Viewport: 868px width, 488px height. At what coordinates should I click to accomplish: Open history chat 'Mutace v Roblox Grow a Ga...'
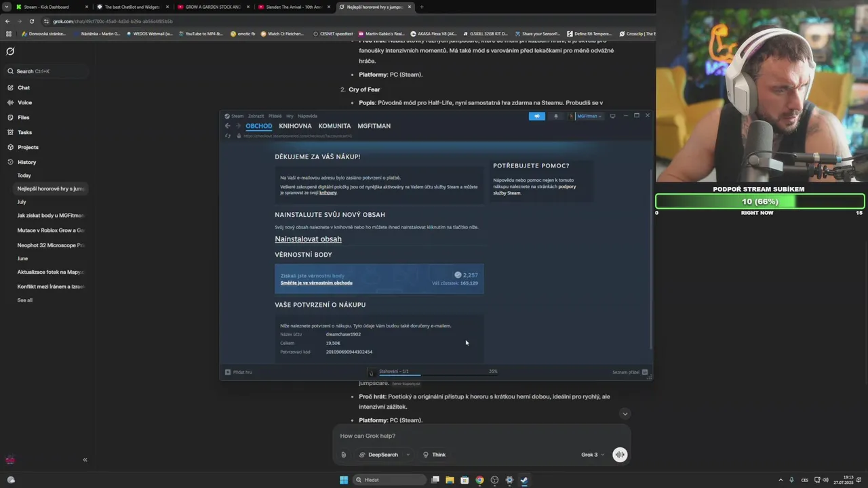tap(51, 230)
